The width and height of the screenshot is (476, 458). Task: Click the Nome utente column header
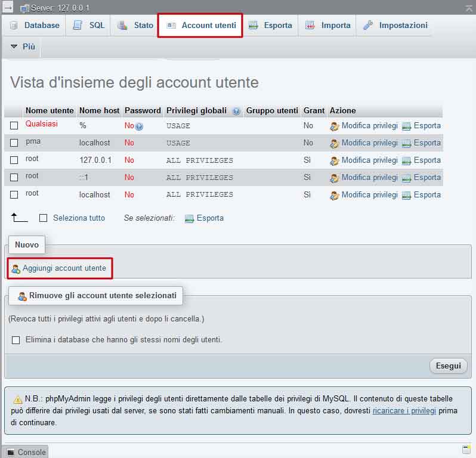pos(50,110)
